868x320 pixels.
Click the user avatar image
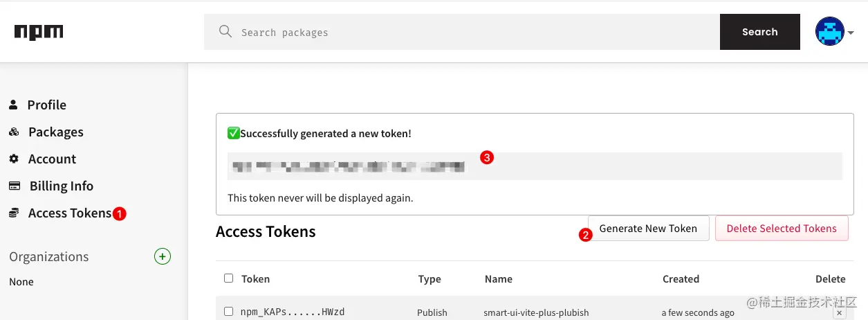tap(830, 32)
